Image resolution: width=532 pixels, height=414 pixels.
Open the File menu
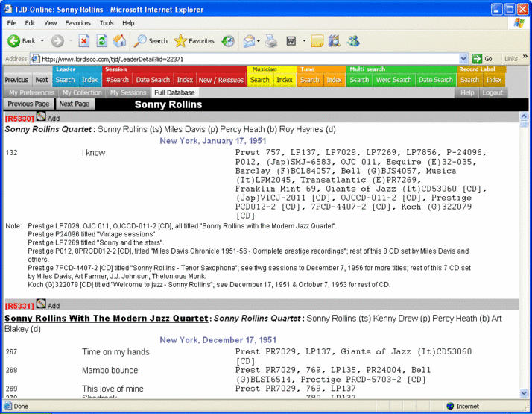tap(11, 23)
